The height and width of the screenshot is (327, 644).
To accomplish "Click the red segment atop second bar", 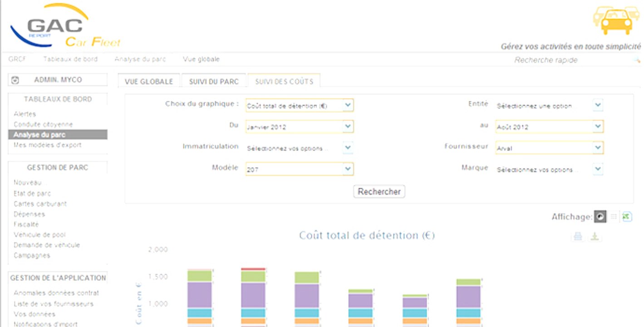I will click(x=253, y=269).
